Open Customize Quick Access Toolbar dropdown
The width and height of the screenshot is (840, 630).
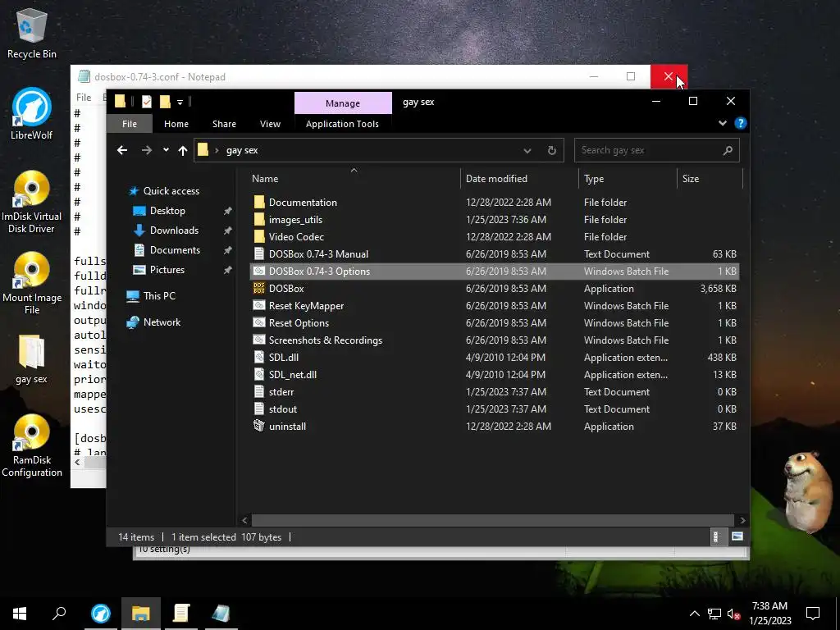coord(180,102)
